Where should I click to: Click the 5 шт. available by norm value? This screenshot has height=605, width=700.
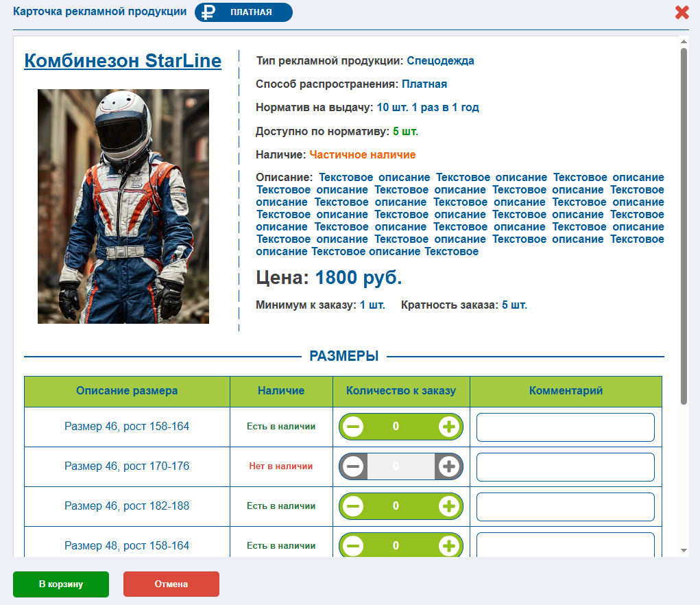click(405, 131)
